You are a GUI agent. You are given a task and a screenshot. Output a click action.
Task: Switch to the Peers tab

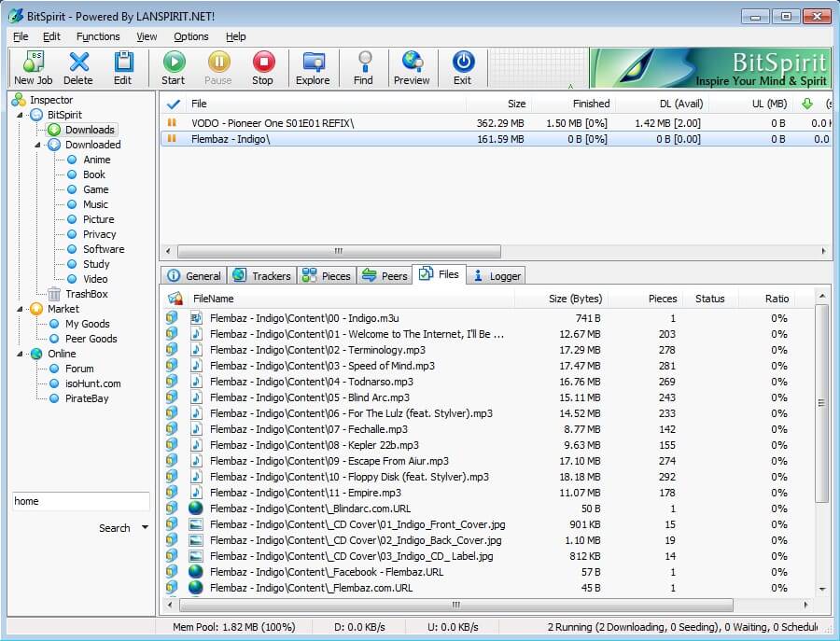(x=385, y=275)
